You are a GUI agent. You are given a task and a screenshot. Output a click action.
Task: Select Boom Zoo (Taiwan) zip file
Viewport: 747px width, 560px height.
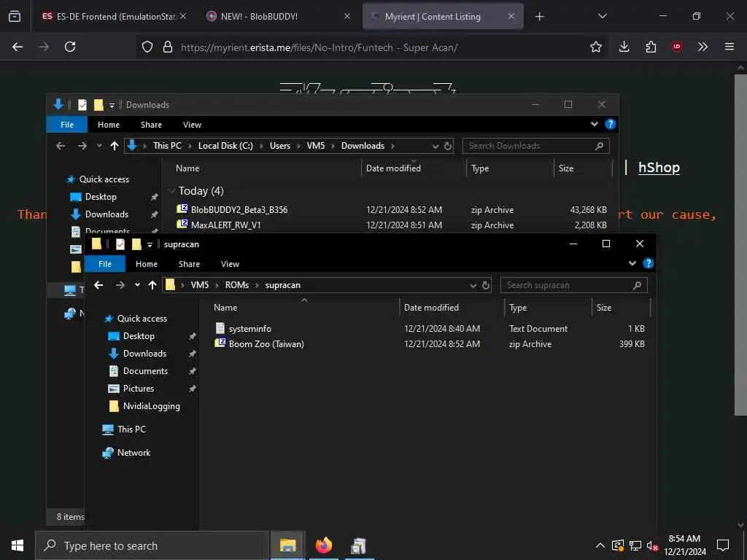(x=266, y=344)
